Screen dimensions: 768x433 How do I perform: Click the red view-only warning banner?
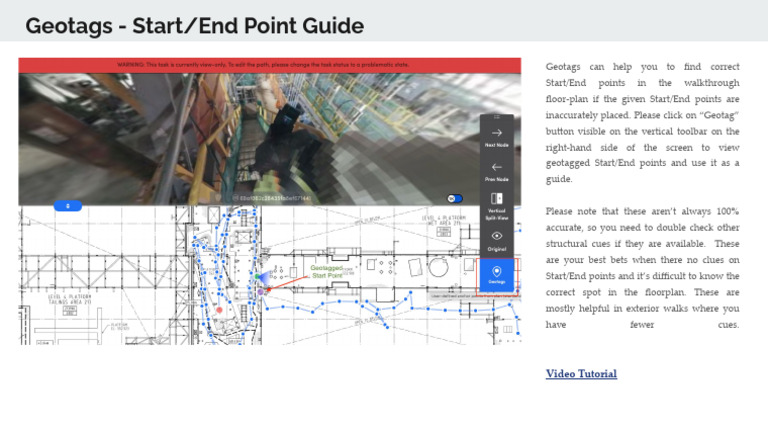pyautogui.click(x=270, y=65)
